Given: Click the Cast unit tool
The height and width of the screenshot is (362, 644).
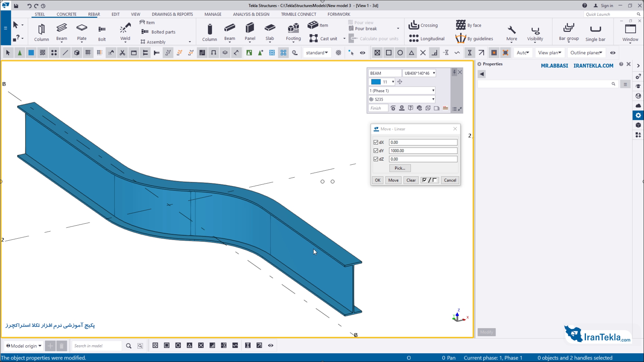Looking at the screenshot, I should click(323, 39).
